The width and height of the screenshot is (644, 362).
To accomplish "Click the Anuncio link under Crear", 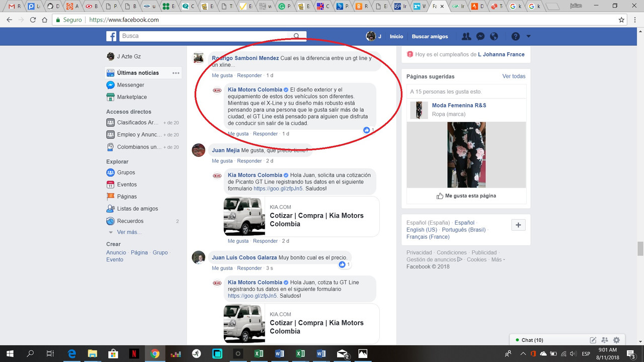I will coord(116,252).
